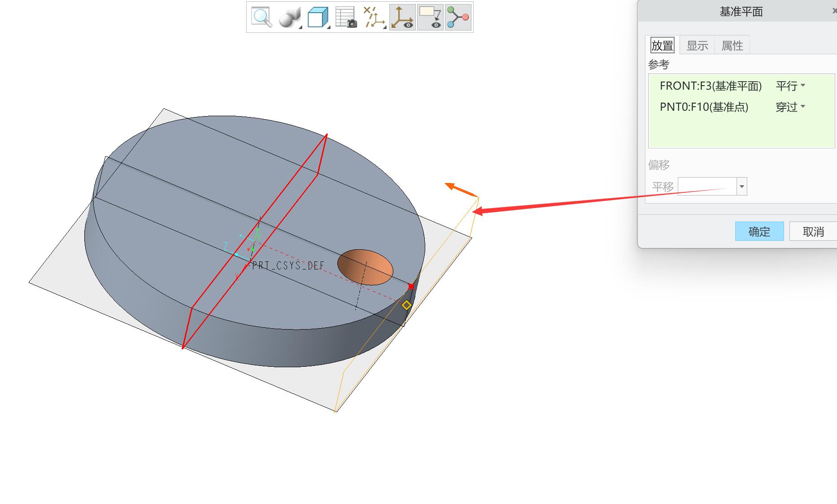Toggle annotation display eye icon
The height and width of the screenshot is (504, 837).
click(430, 17)
